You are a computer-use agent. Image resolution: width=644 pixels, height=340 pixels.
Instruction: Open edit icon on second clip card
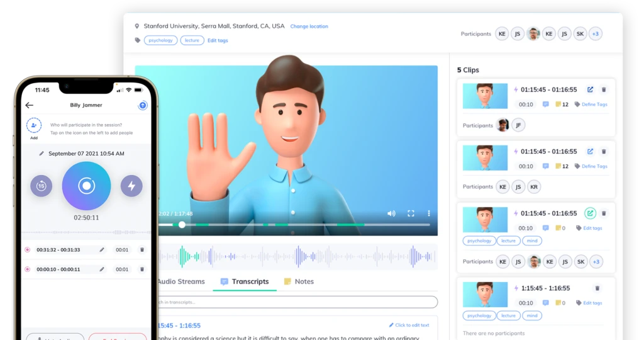[x=590, y=152]
